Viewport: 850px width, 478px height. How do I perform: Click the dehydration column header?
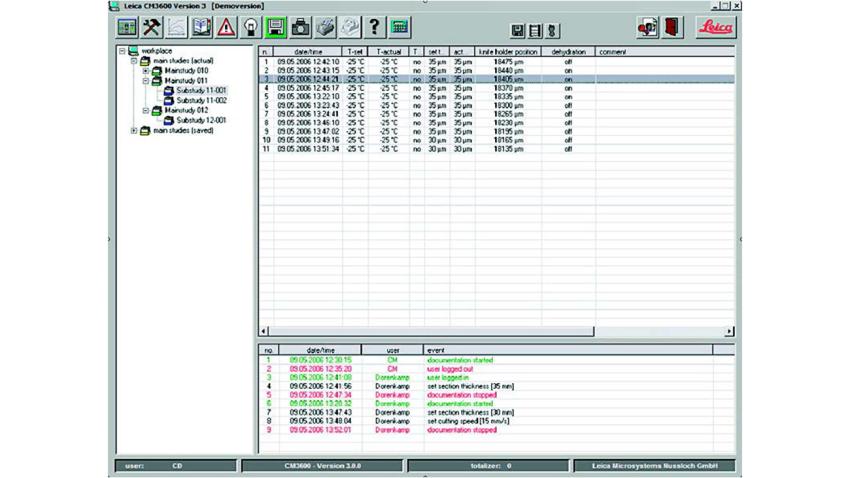point(569,52)
